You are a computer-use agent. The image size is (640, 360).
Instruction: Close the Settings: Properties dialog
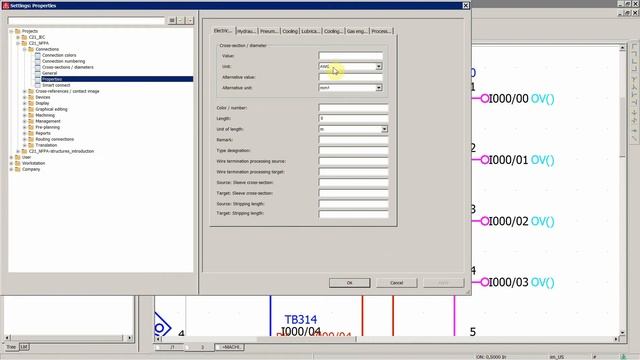466,5
